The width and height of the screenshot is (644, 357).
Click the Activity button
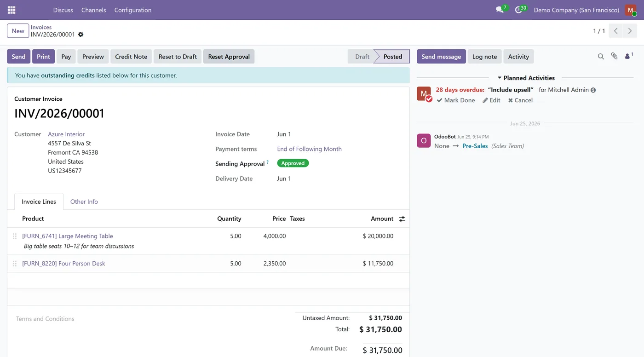pos(518,57)
